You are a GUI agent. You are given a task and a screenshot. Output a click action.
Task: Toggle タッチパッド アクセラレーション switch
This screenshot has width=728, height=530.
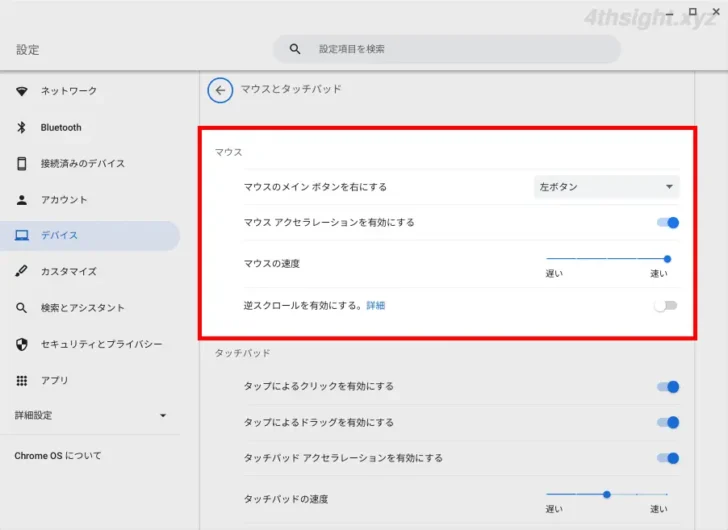[x=668, y=458]
